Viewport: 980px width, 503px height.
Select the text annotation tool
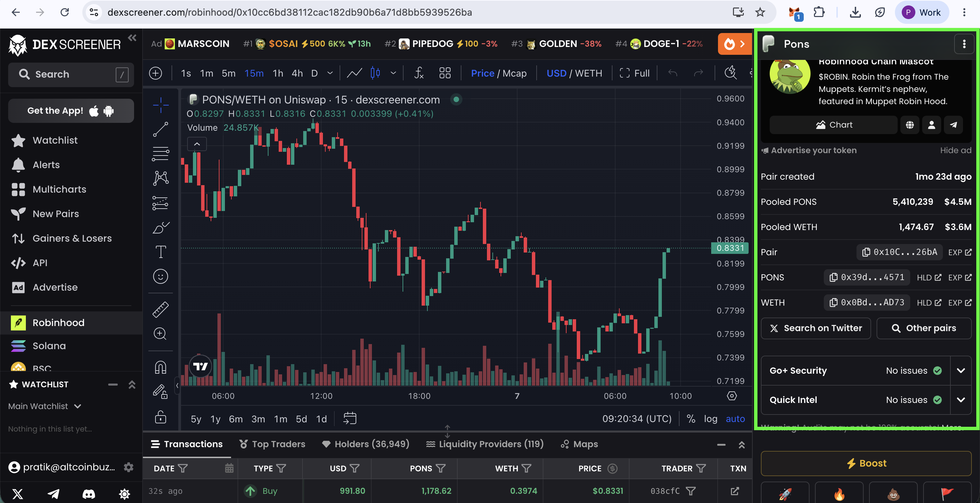(x=161, y=252)
